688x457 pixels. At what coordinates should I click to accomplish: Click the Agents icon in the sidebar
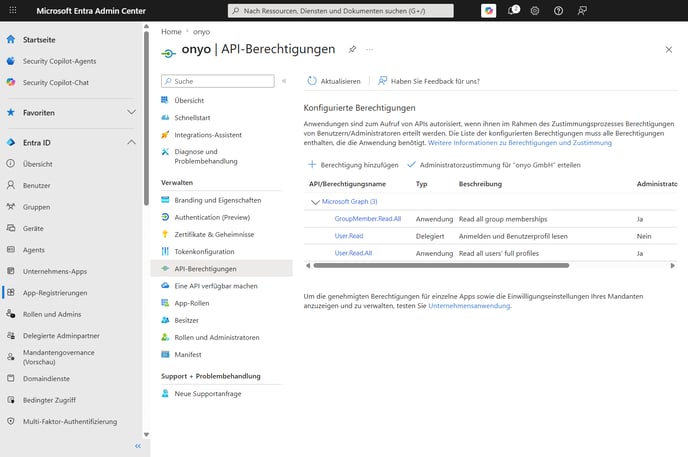pyautogui.click(x=11, y=250)
